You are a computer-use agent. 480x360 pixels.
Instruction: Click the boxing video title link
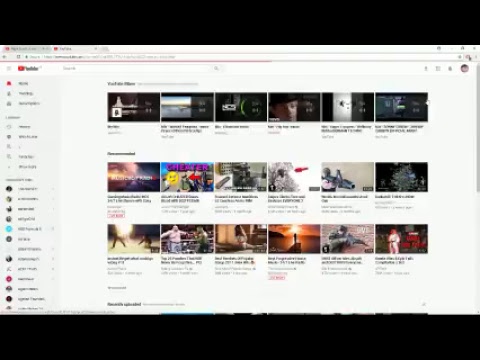[x=182, y=260]
